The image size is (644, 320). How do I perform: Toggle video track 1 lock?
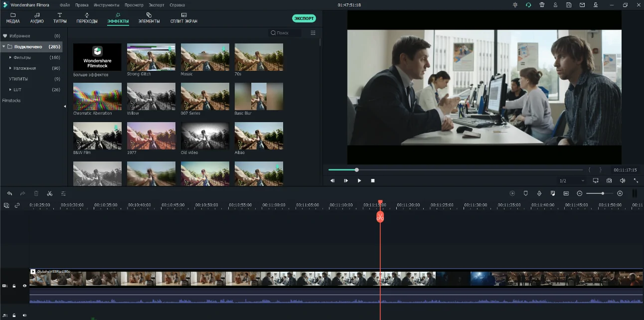[14, 286]
